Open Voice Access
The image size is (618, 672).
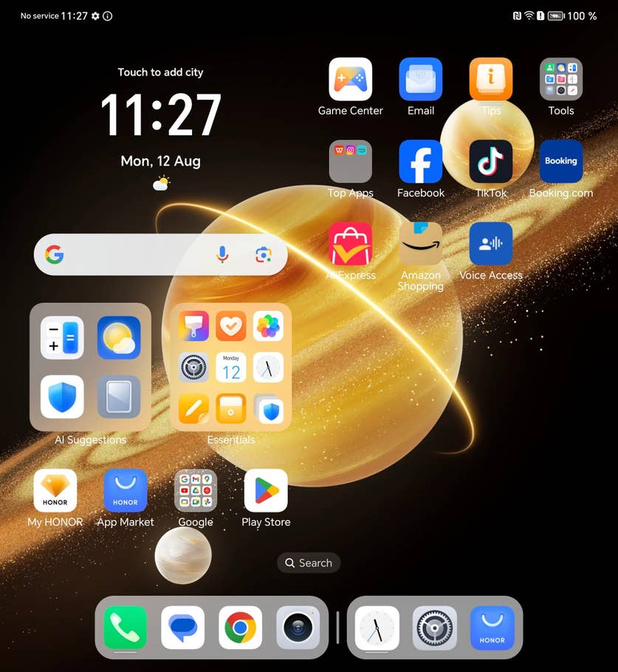(490, 244)
